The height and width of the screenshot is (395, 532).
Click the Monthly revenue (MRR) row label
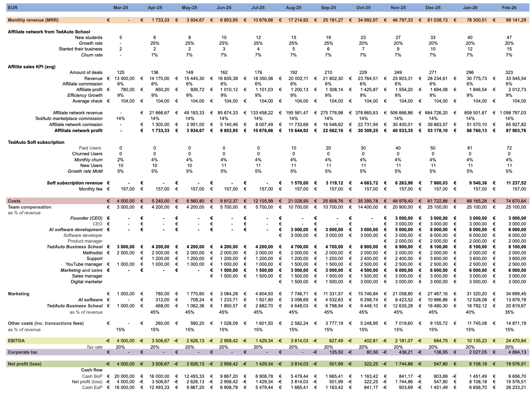[x=33, y=20]
